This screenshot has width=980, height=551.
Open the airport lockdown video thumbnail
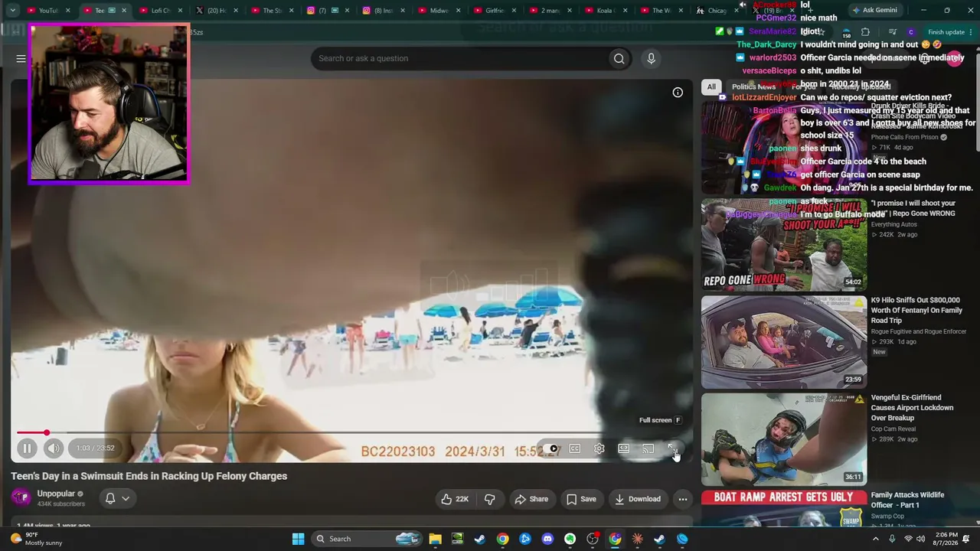pyautogui.click(x=784, y=439)
